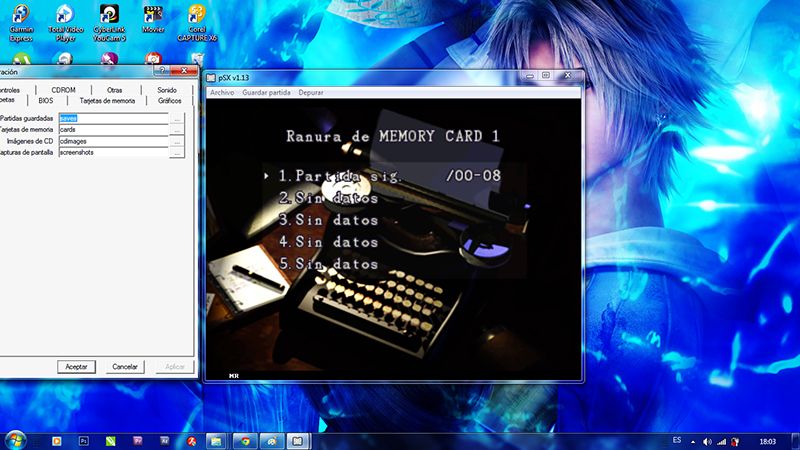Open the green striped taskbar icon
Viewport: 800px width, 450px height.
(x=111, y=441)
